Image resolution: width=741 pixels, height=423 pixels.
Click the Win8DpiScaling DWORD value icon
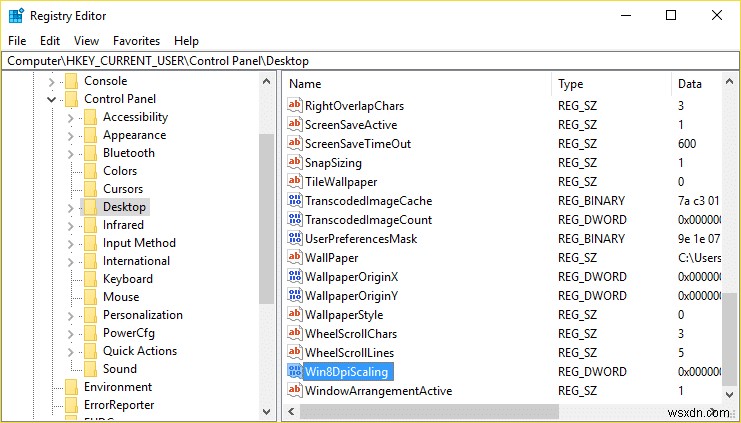click(295, 372)
